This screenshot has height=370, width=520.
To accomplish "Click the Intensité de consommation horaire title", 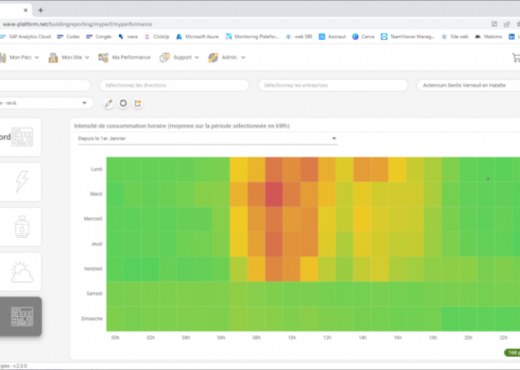I will tap(182, 126).
